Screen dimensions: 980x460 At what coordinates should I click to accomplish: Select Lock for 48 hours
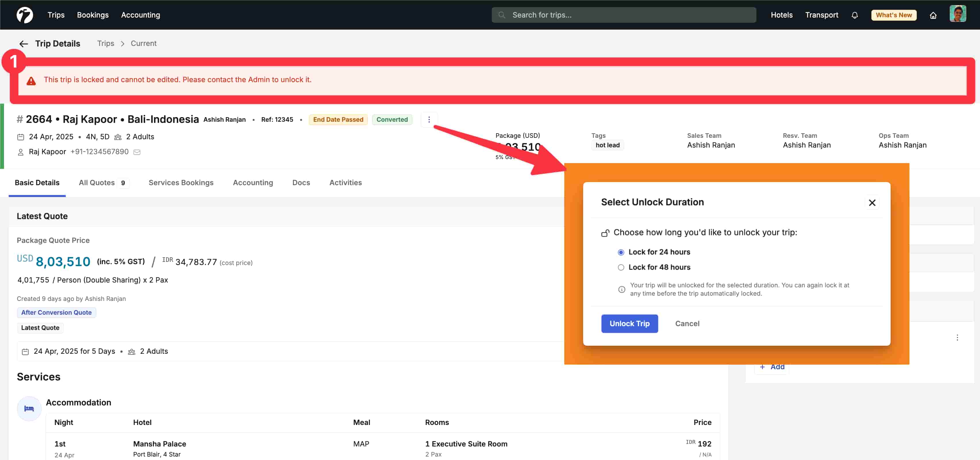620,267
